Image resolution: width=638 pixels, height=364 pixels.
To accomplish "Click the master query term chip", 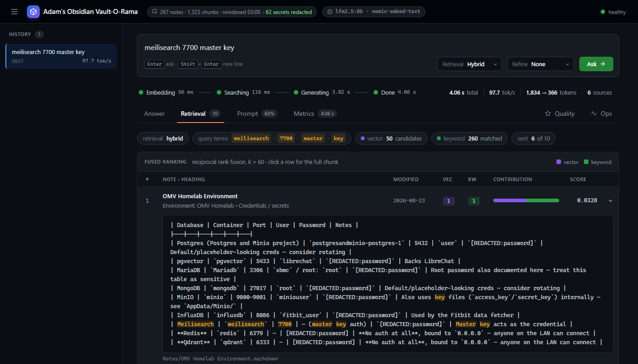I will (x=313, y=138).
